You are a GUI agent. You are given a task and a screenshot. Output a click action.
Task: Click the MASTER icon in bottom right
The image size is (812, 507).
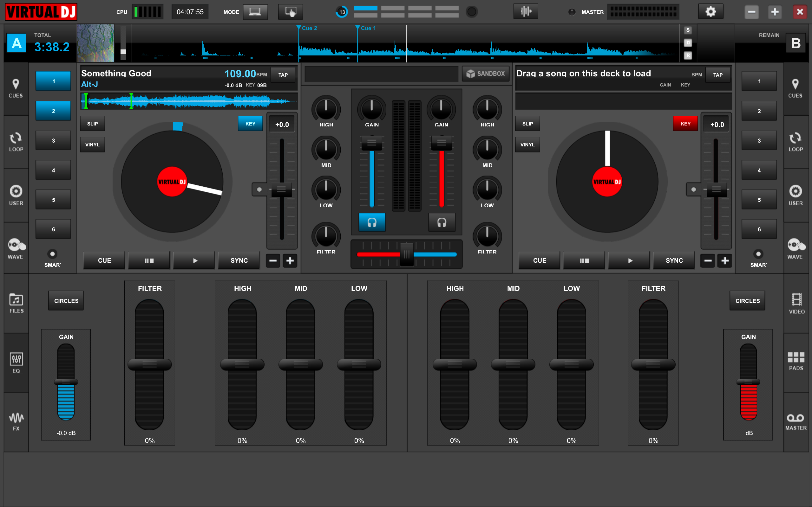[796, 419]
